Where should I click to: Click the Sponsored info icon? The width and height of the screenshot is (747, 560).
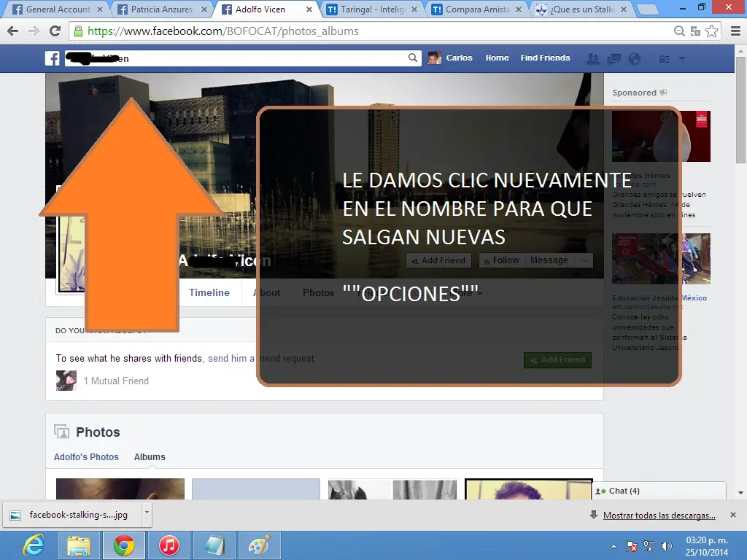click(663, 93)
